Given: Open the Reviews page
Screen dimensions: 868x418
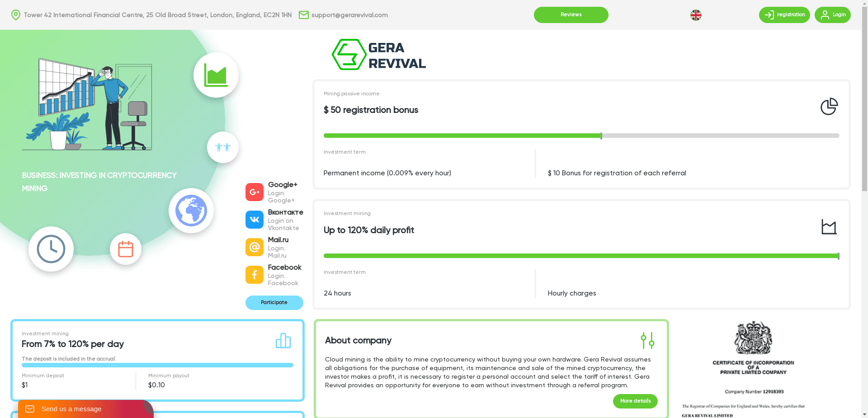Looking at the screenshot, I should [571, 15].
